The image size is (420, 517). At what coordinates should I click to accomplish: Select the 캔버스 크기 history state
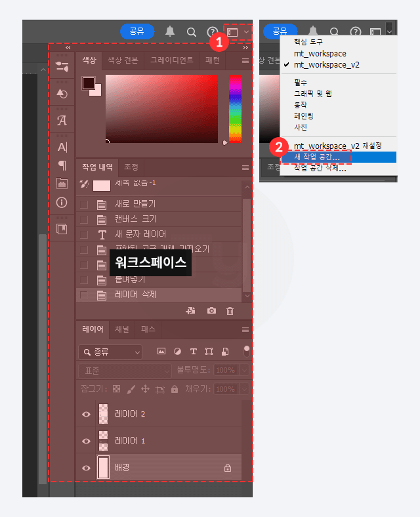pyautogui.click(x=159, y=220)
